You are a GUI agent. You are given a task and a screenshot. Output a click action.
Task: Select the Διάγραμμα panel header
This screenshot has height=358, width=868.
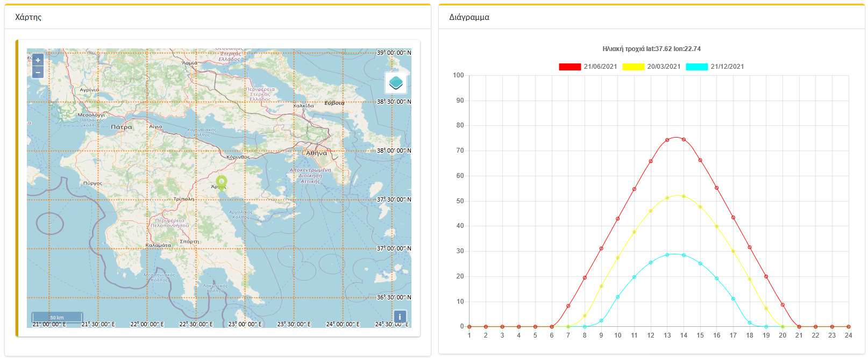pyautogui.click(x=469, y=17)
